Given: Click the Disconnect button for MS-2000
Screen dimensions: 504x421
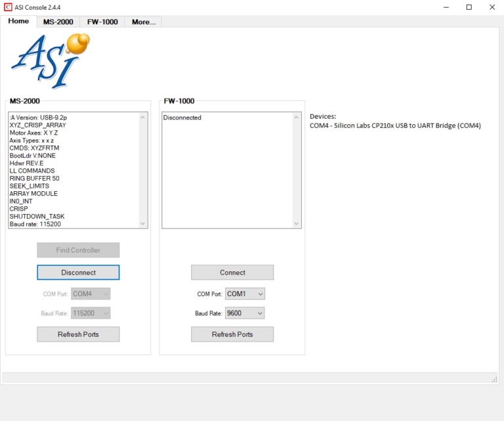Looking at the screenshot, I should tap(78, 273).
